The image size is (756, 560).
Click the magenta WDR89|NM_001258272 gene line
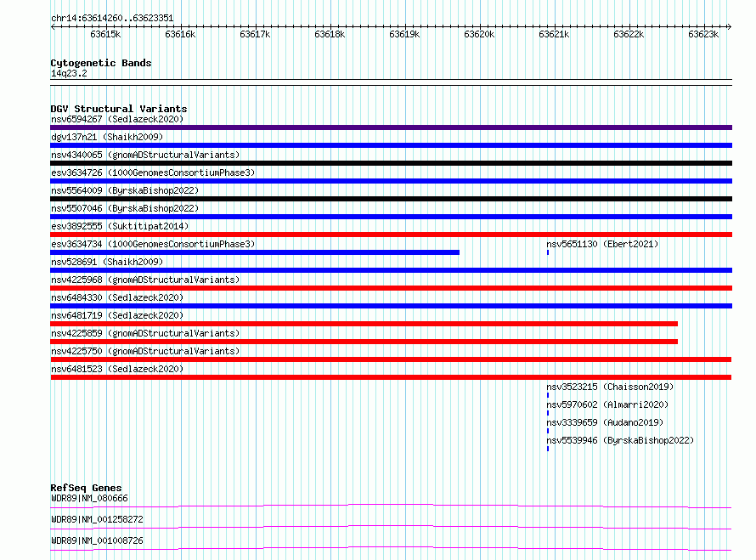tap(391, 527)
